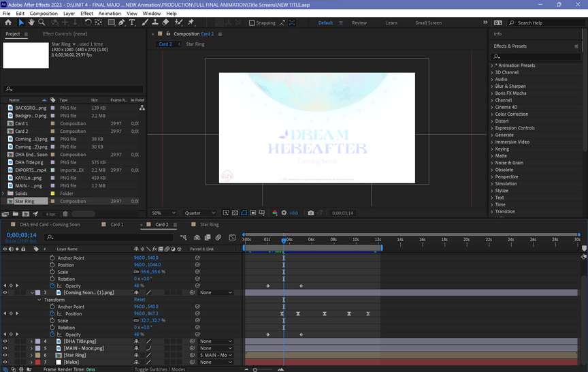
Task: Hide the MAIN - Moon.png layer
Action: [5, 348]
